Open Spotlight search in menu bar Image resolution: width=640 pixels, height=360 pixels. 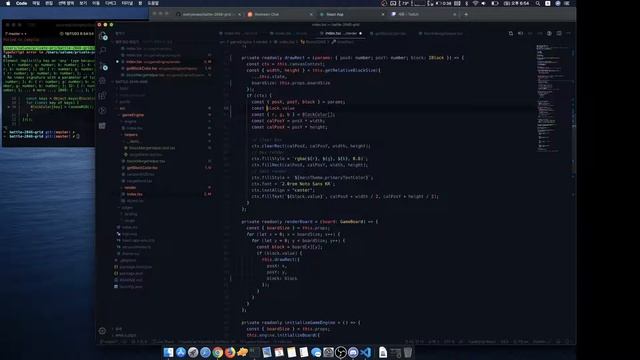(x=538, y=3)
